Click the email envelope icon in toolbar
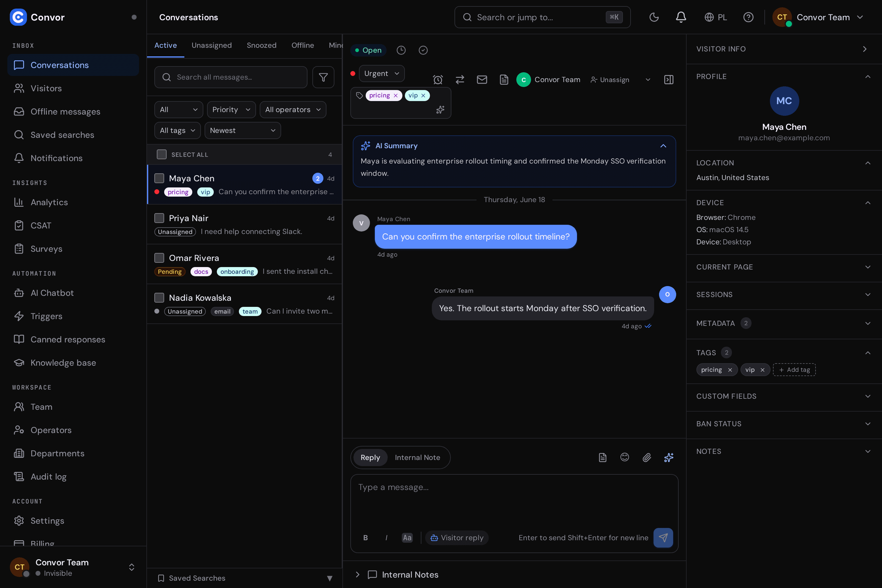The width and height of the screenshot is (882, 588). click(x=482, y=80)
